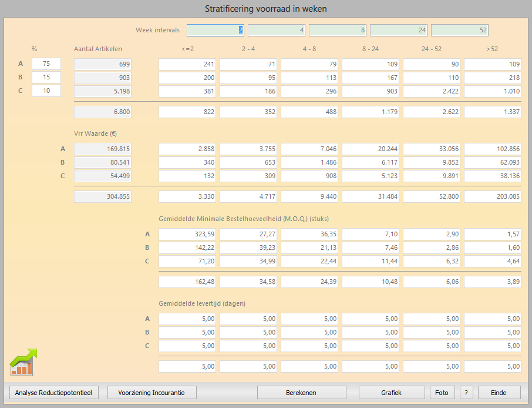This screenshot has height=408, width=532.
Task: Select the class B percentage field with 15
Action: tap(46, 78)
